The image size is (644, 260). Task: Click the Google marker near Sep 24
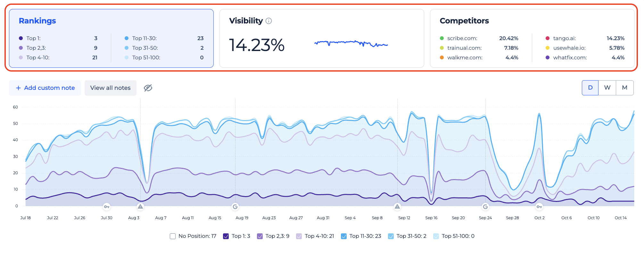coord(485,207)
